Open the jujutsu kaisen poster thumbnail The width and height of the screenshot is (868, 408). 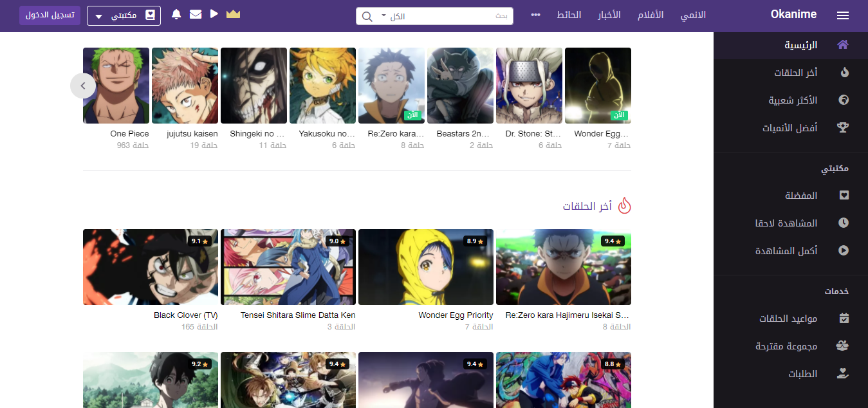pyautogui.click(x=185, y=86)
